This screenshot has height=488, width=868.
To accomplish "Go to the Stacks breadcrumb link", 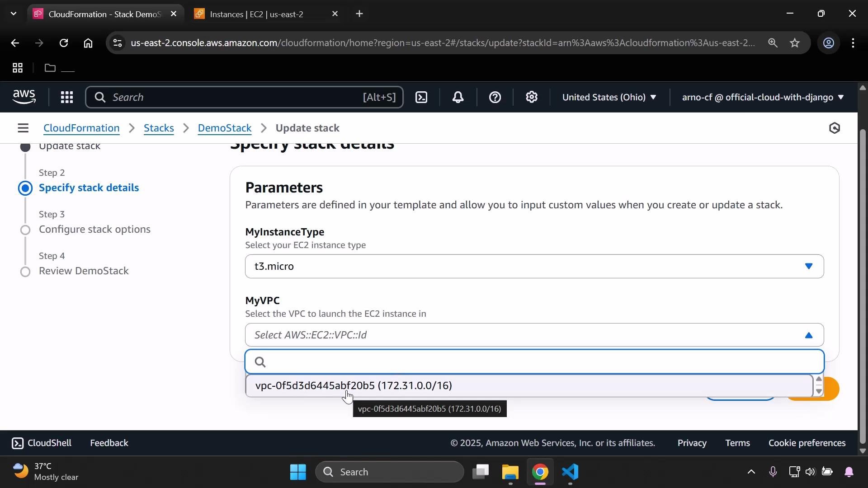I will click(x=159, y=128).
